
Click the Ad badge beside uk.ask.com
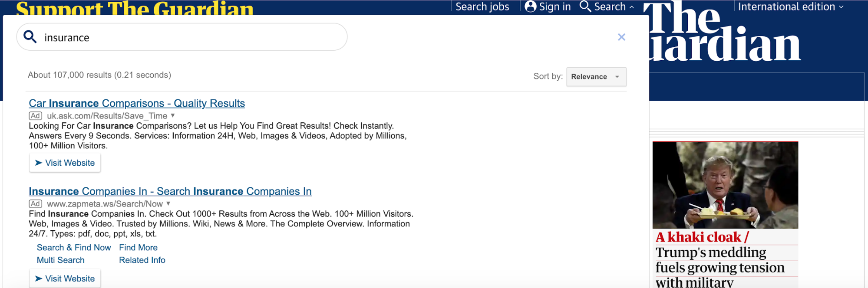click(36, 116)
